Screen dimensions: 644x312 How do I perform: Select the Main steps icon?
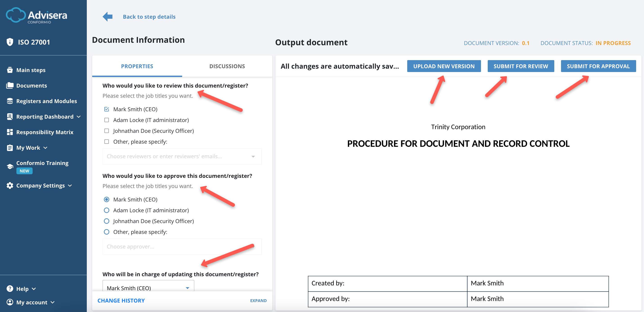pos(10,70)
